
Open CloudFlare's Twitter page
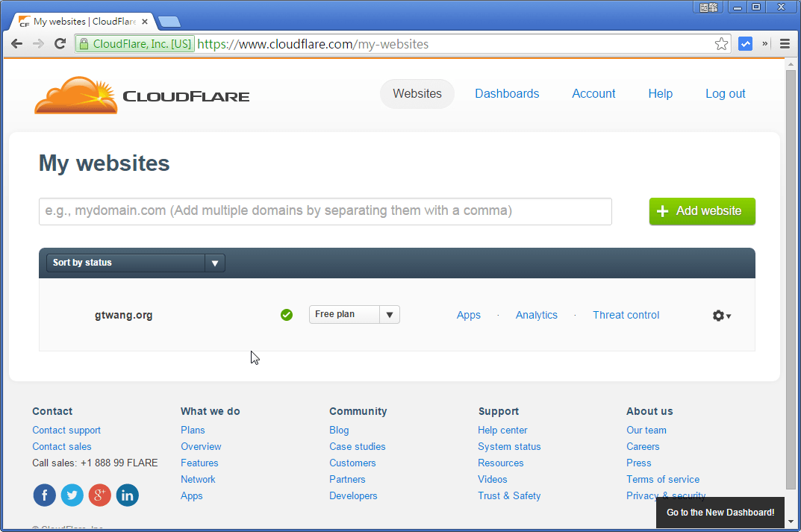[x=72, y=495]
